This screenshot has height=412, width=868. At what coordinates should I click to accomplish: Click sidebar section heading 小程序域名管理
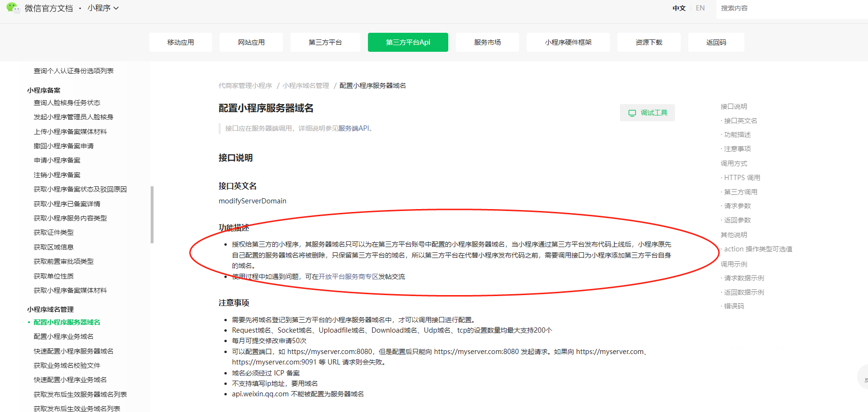point(50,309)
